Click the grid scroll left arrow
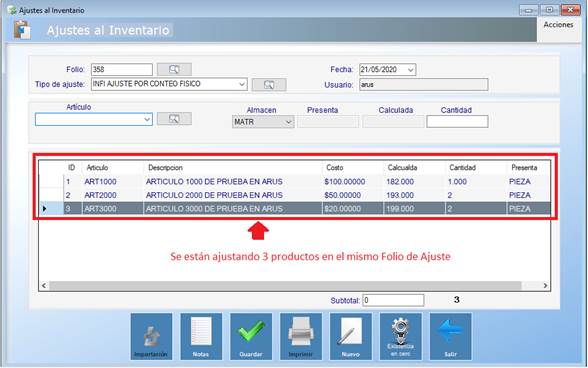 44,286
